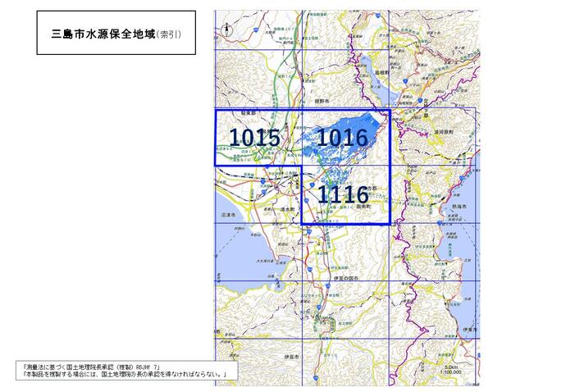
Task: Click the 湯河原町 map label
Action: click(444, 132)
